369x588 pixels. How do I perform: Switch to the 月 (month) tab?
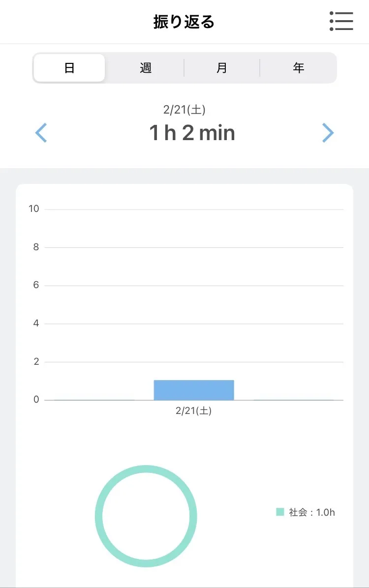click(222, 68)
